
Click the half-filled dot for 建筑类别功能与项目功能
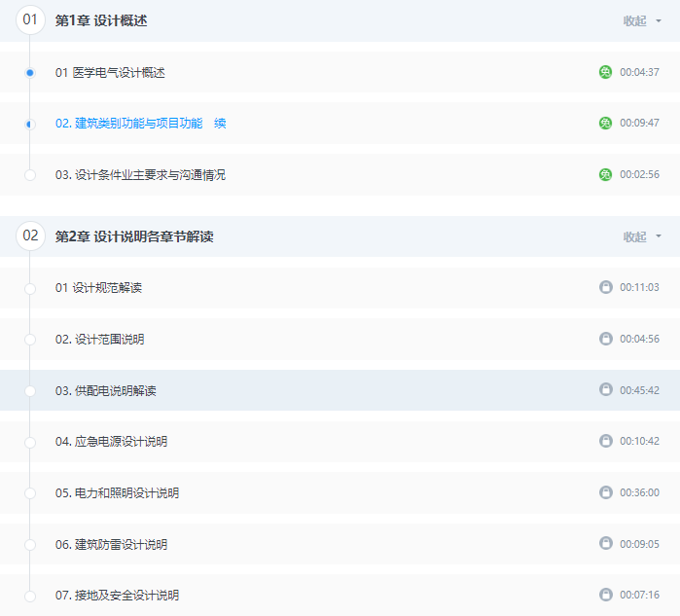pos(30,124)
